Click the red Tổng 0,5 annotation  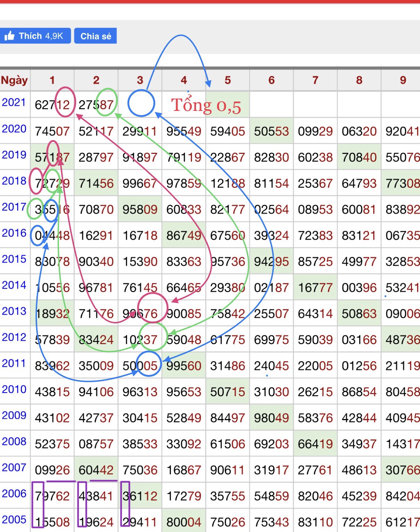(x=206, y=105)
